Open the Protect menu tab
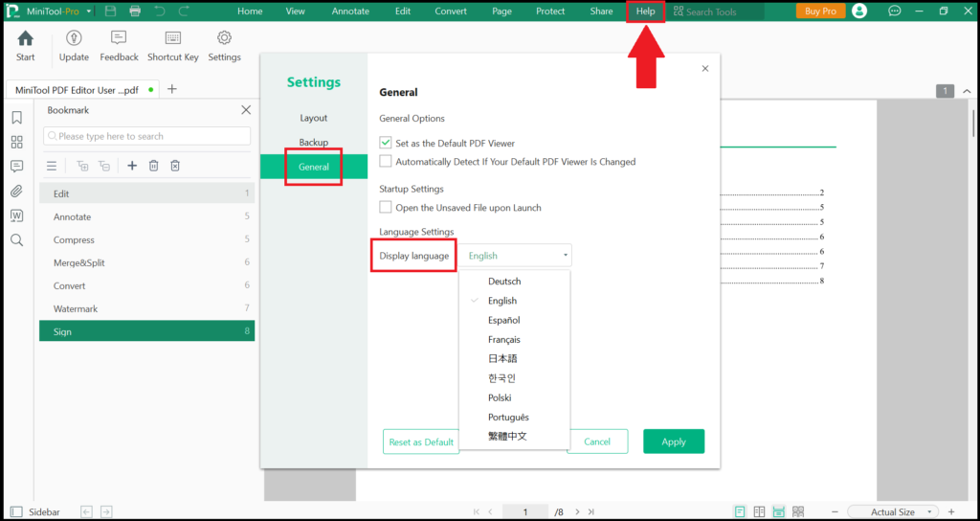This screenshot has width=980, height=521. point(550,11)
